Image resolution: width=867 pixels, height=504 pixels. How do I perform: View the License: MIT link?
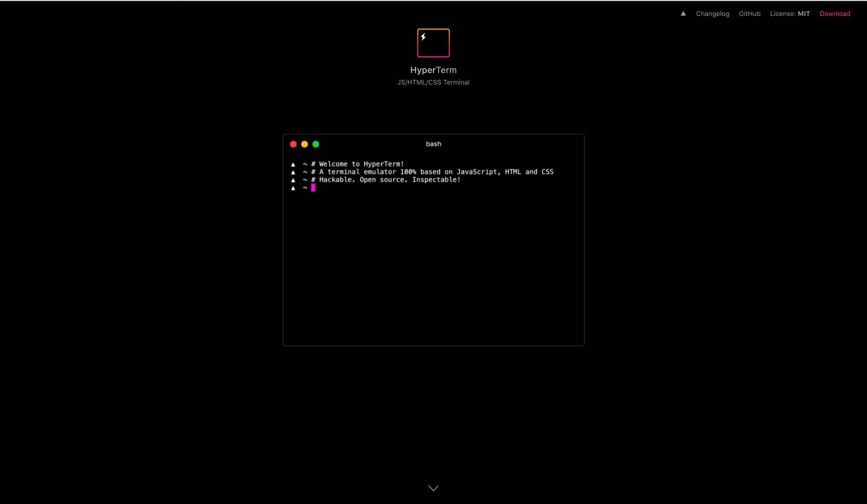789,14
